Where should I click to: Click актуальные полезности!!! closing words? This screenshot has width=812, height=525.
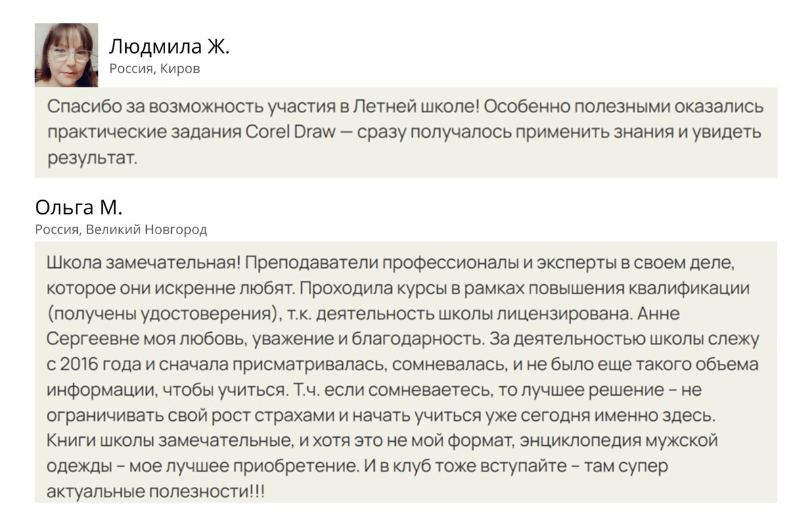tap(156, 492)
